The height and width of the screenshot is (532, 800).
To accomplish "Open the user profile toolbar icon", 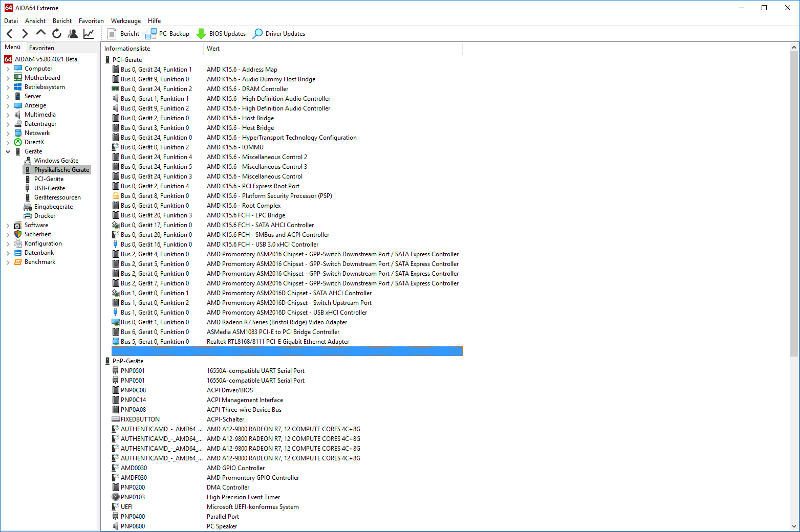I will (x=73, y=34).
